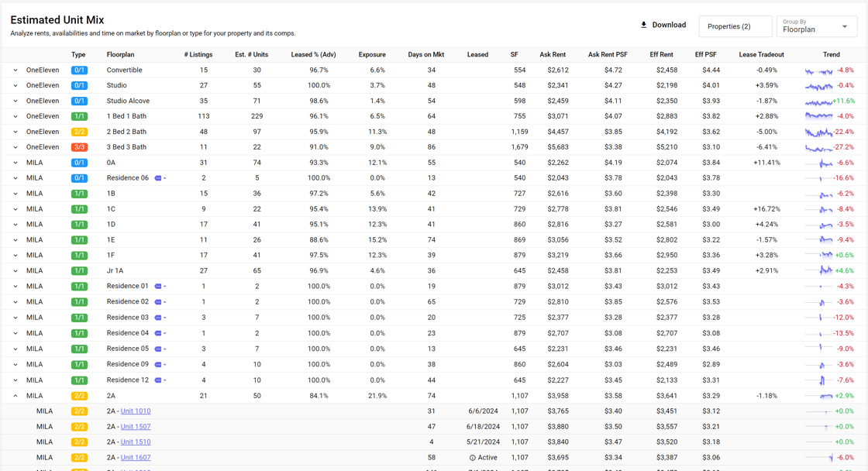Open the Unit 1507 link
Image resolution: width=868 pixels, height=471 pixels.
tap(136, 427)
